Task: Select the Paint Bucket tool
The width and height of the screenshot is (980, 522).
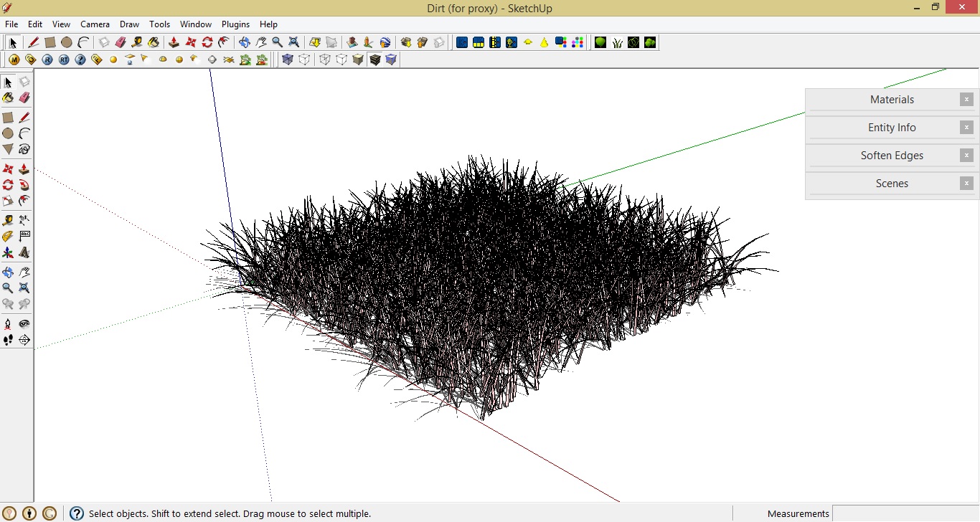Action: [x=8, y=98]
